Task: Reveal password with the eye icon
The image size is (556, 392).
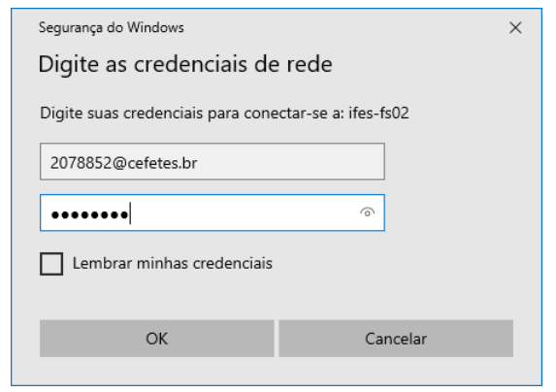Action: (x=368, y=212)
